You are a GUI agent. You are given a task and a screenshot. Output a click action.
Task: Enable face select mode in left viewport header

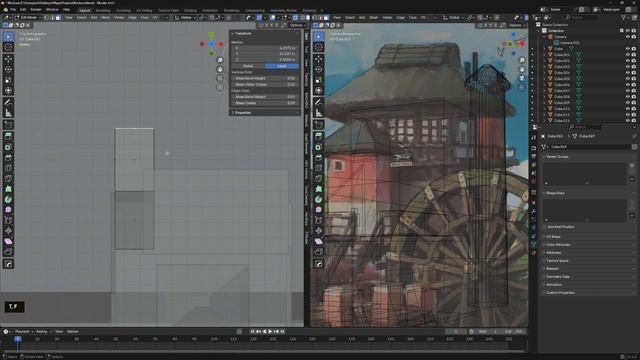[x=58, y=18]
